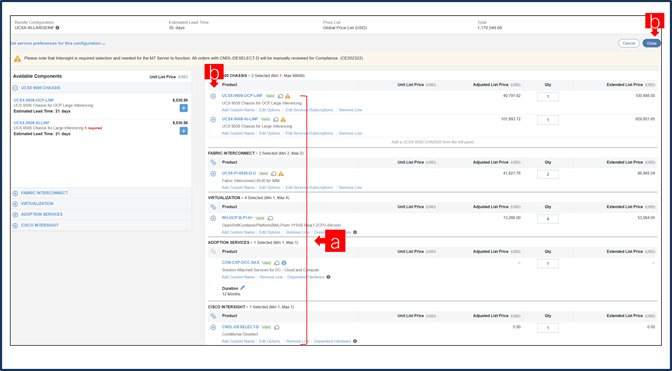Click the info icon after CNDL-DESELECT-D Dependent Hardware
Viewport: 672px width, 371px height.
point(355,341)
